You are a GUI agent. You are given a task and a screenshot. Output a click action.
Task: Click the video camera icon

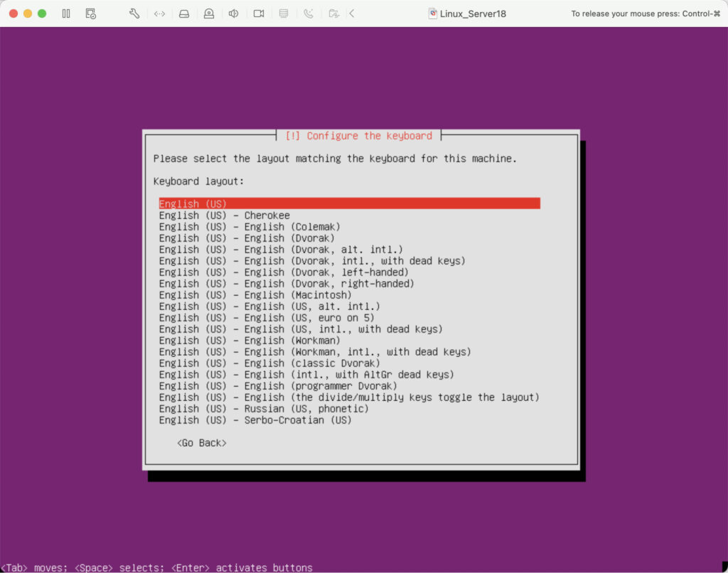[259, 14]
